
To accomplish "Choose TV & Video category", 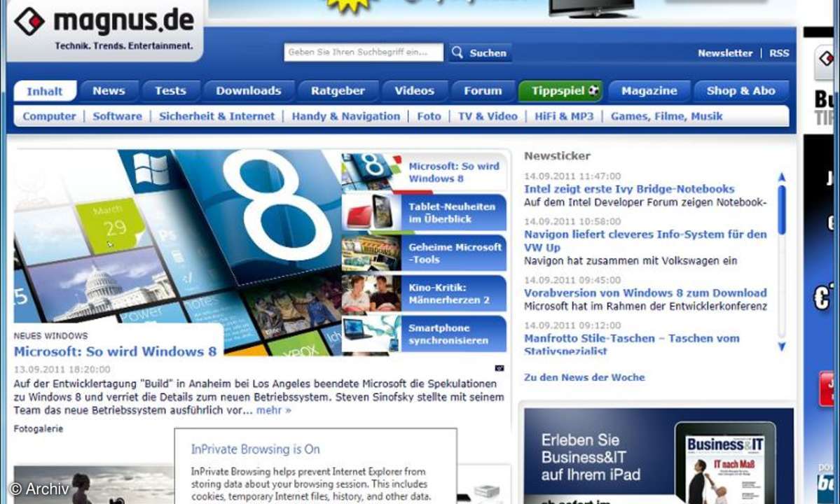I will point(488,116).
